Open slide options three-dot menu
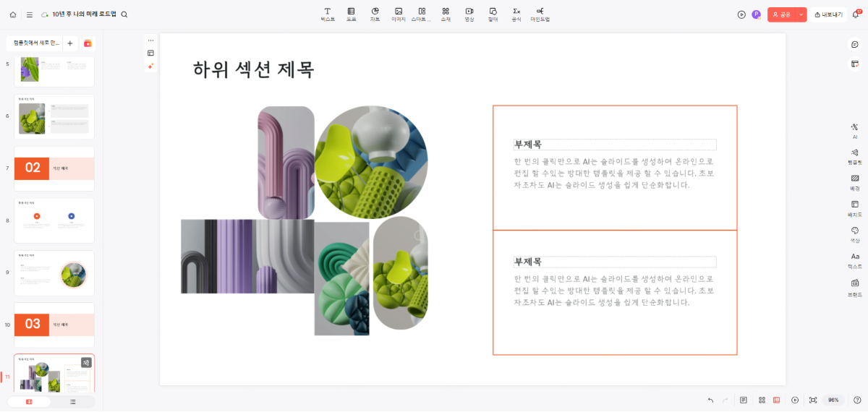 point(150,40)
